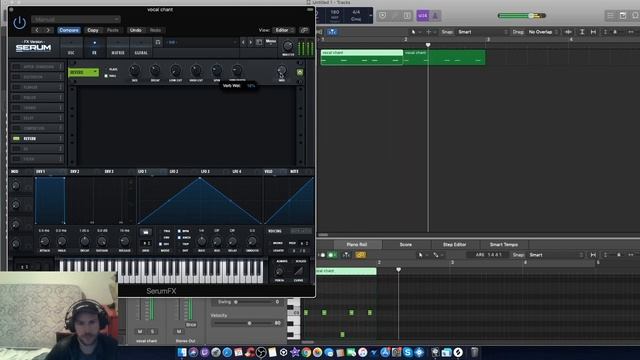Click the reverb High Cut knob
This screenshot has height=360, width=640.
click(196, 71)
